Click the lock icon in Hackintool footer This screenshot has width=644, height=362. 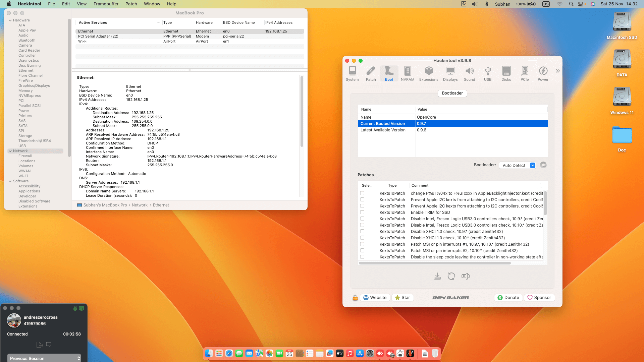[x=355, y=298]
